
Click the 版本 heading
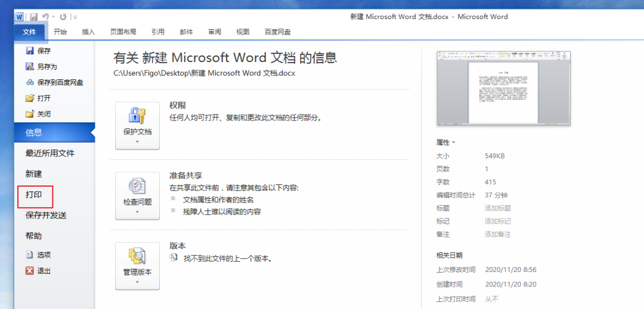(x=178, y=246)
